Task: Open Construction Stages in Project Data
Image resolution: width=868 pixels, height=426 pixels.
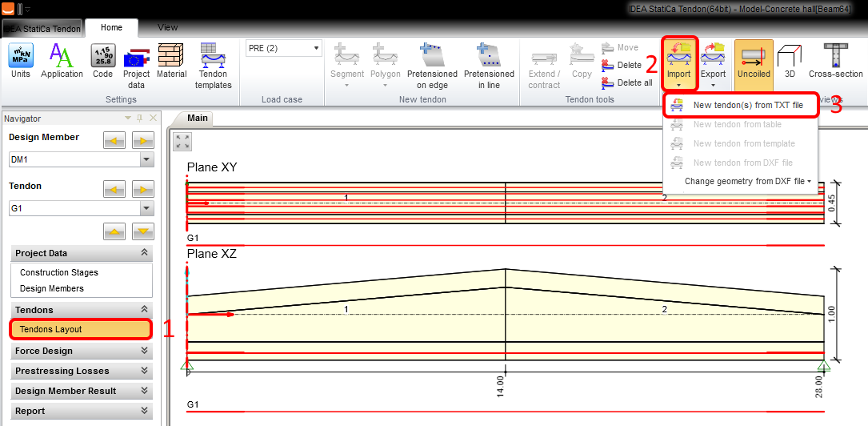Action: pyautogui.click(x=59, y=273)
